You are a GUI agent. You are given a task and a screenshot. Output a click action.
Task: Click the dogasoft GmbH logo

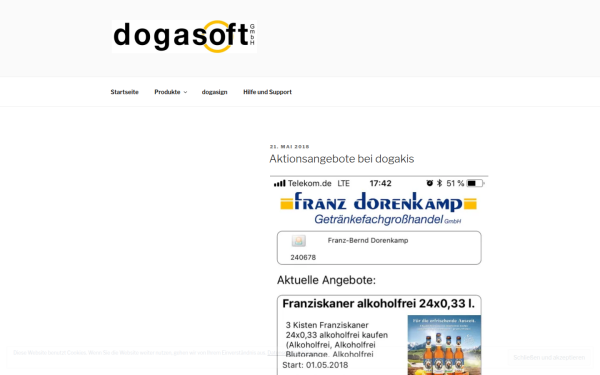pos(184,36)
